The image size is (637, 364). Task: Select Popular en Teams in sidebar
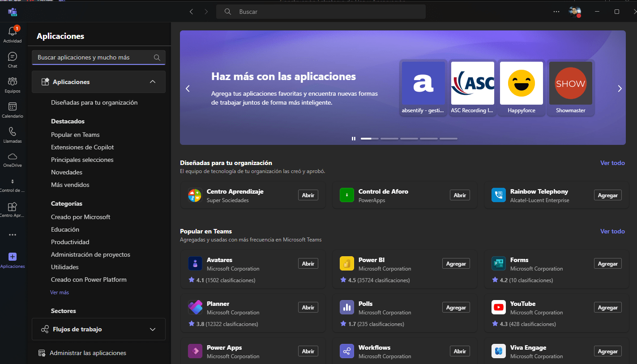coord(75,135)
